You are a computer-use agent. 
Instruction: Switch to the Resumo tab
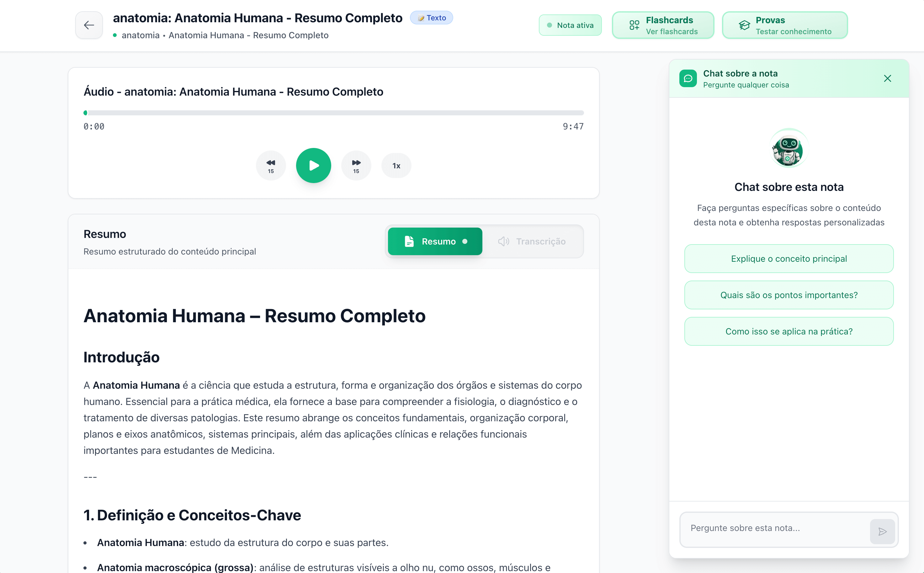click(435, 241)
